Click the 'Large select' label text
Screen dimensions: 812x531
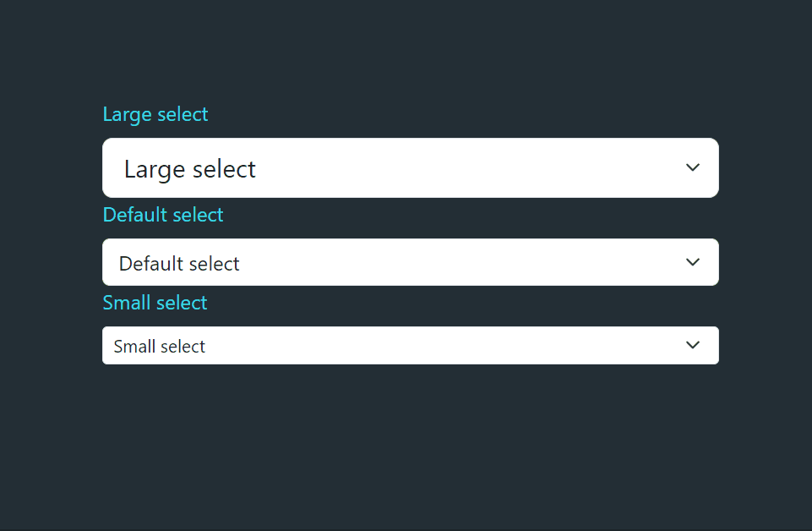tap(155, 114)
